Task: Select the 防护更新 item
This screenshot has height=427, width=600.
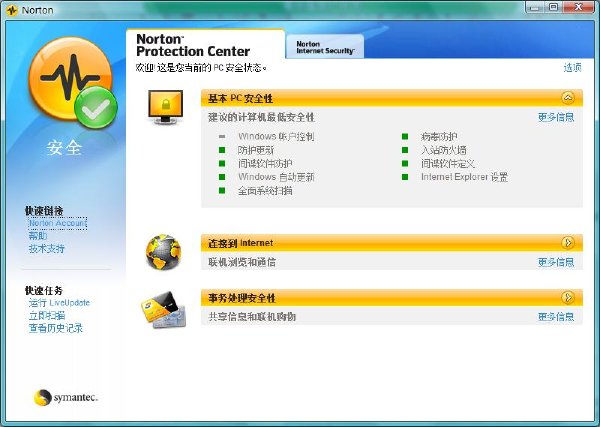Action: coord(256,150)
